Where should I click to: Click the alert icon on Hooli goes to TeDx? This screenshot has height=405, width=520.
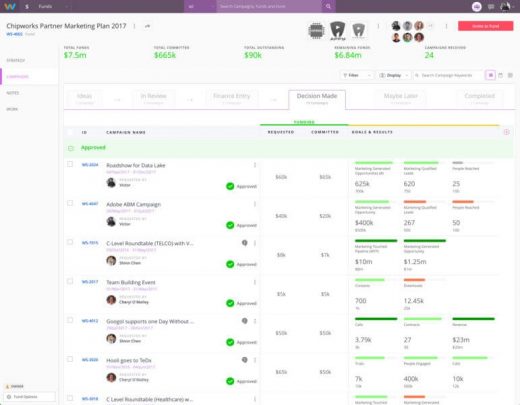pyautogui.click(x=245, y=360)
